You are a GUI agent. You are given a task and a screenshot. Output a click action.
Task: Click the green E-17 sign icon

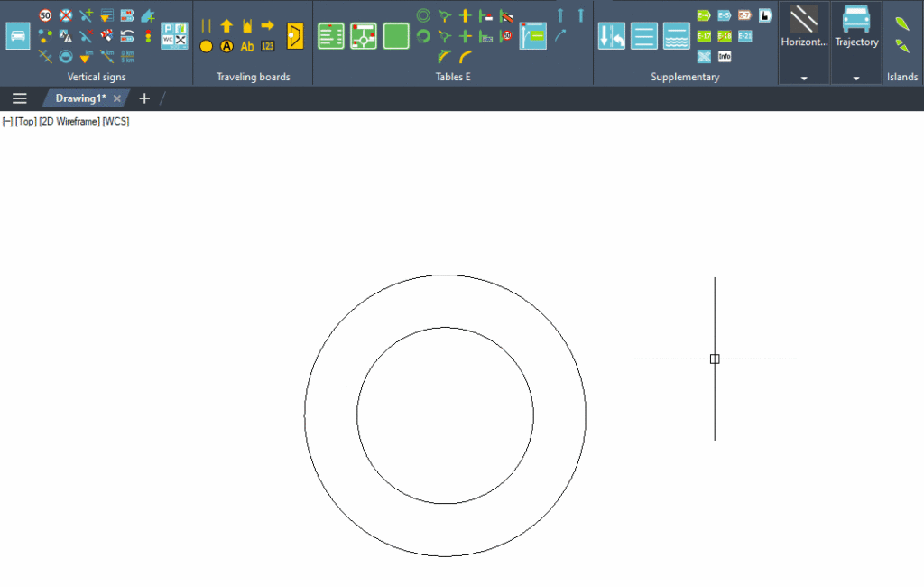pyautogui.click(x=704, y=36)
